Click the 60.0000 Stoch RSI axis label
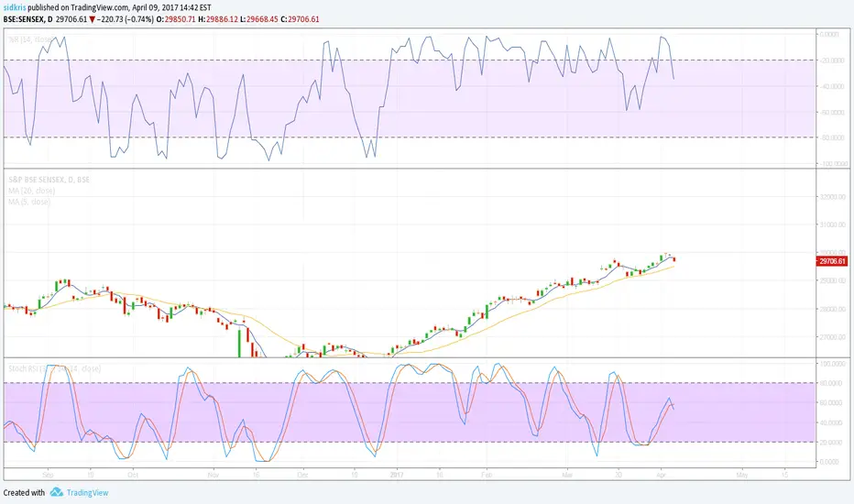Viewport: 854px width, 504px height. (833, 402)
